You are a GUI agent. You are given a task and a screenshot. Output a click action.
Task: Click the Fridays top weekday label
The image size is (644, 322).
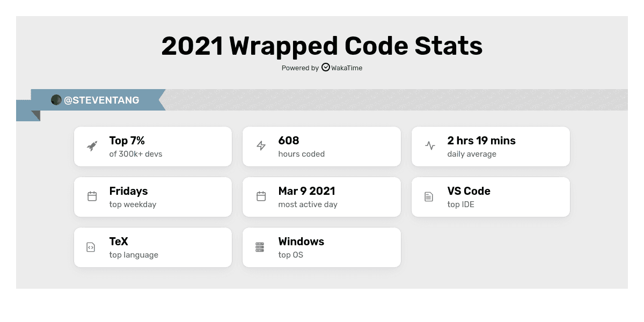(128, 192)
